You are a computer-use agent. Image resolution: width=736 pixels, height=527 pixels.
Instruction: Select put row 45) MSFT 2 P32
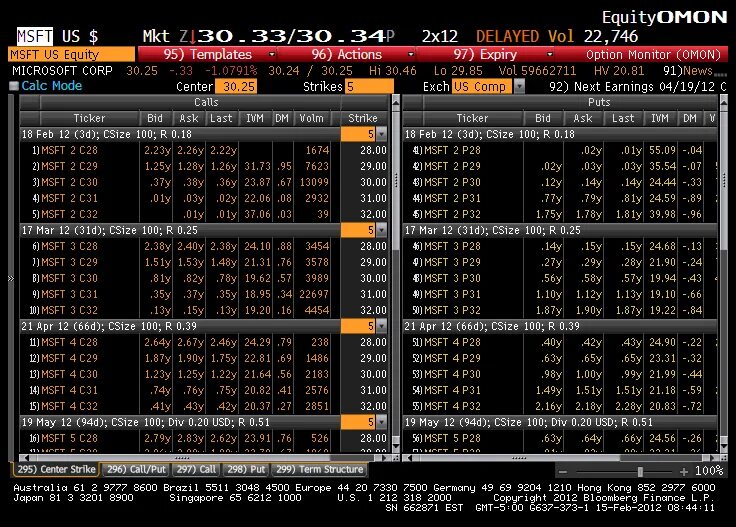coord(560,214)
